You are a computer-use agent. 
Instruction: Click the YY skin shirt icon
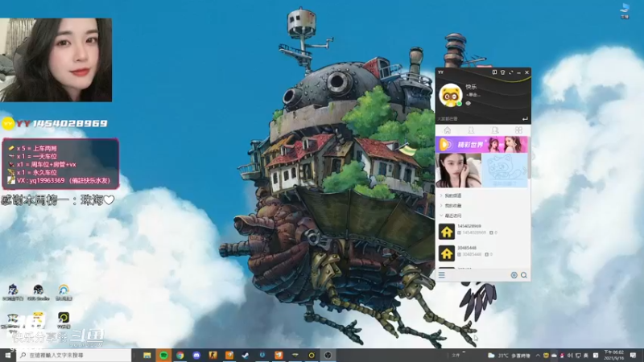tap(502, 72)
